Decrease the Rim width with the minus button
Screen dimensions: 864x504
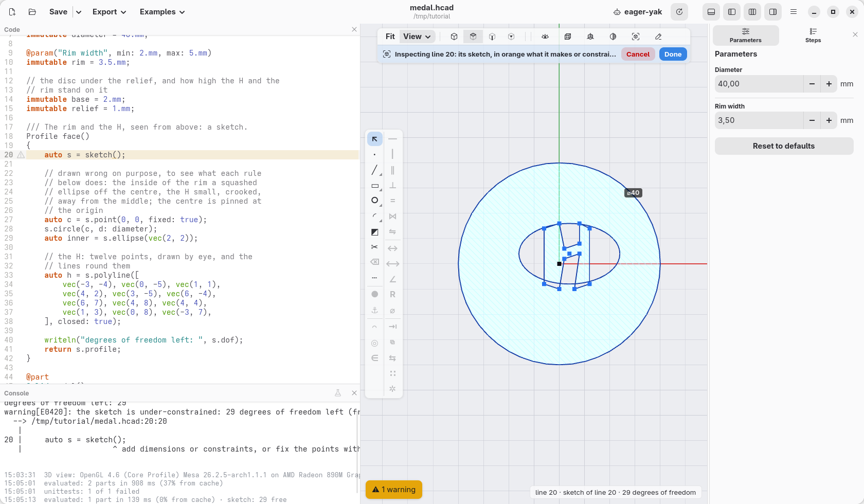(x=812, y=120)
